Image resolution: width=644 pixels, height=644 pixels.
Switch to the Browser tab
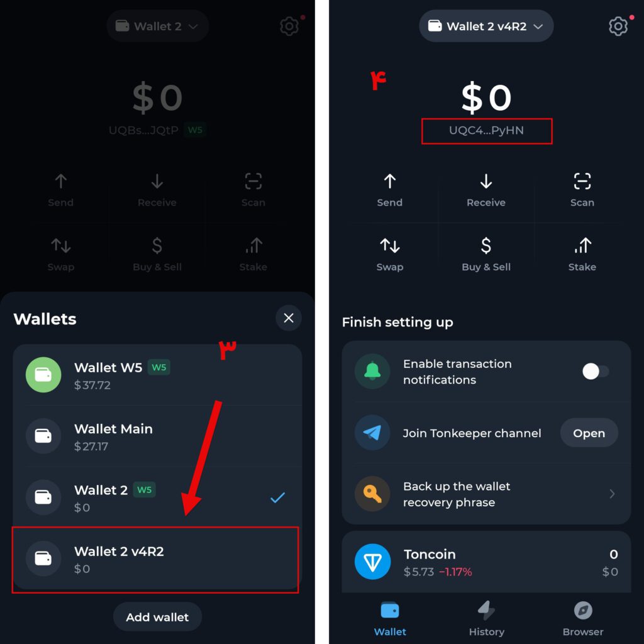583,618
